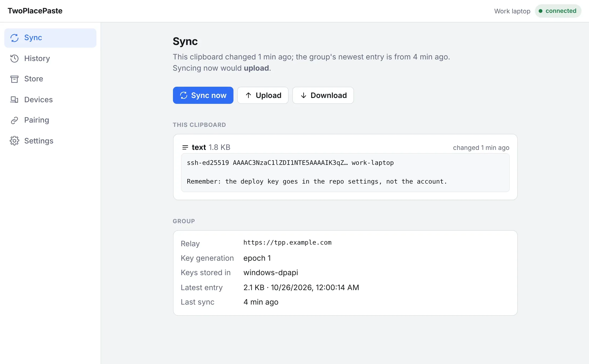Click the Work laptop device name
Image resolution: width=589 pixels, height=364 pixels.
point(512,11)
